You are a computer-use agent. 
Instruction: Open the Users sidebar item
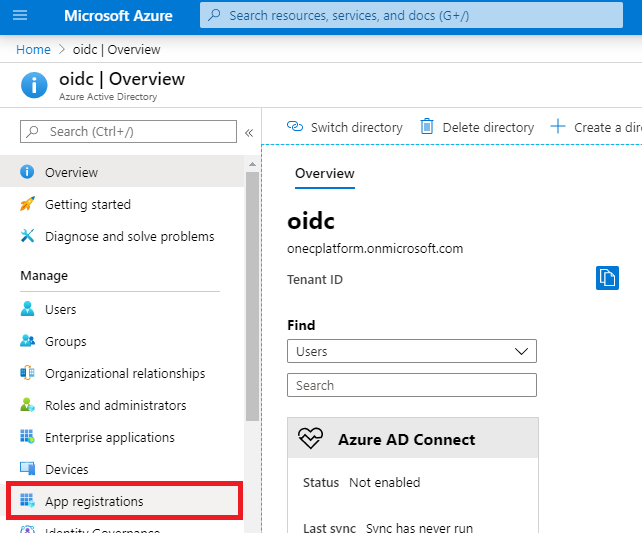[x=60, y=309]
